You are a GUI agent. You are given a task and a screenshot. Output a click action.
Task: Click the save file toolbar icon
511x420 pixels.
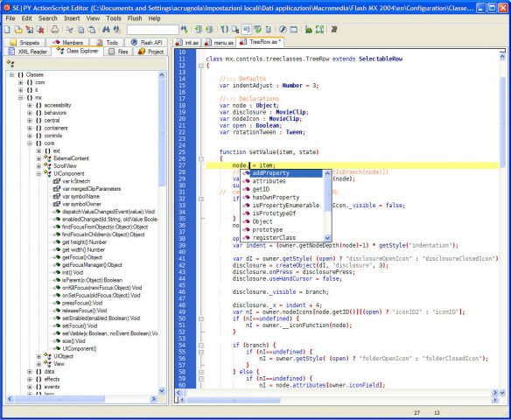pos(30,30)
